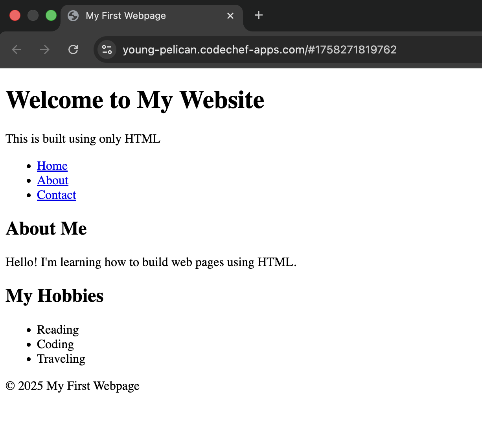482x448 pixels.
Task: Click the Reading hobby list item
Action: (58, 330)
